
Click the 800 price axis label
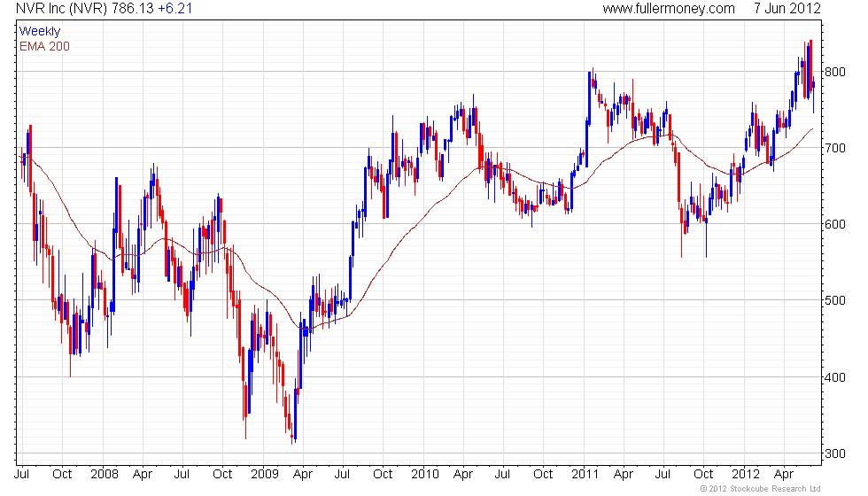(x=834, y=72)
